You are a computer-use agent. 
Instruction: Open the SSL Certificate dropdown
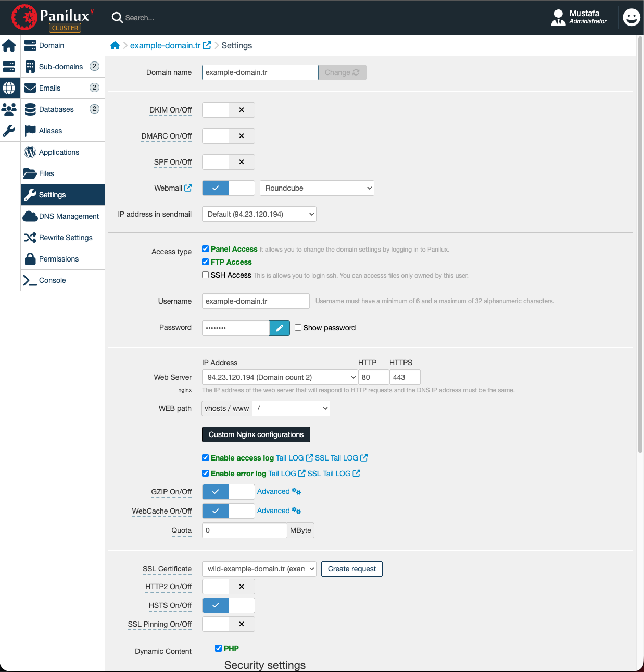[x=259, y=569]
